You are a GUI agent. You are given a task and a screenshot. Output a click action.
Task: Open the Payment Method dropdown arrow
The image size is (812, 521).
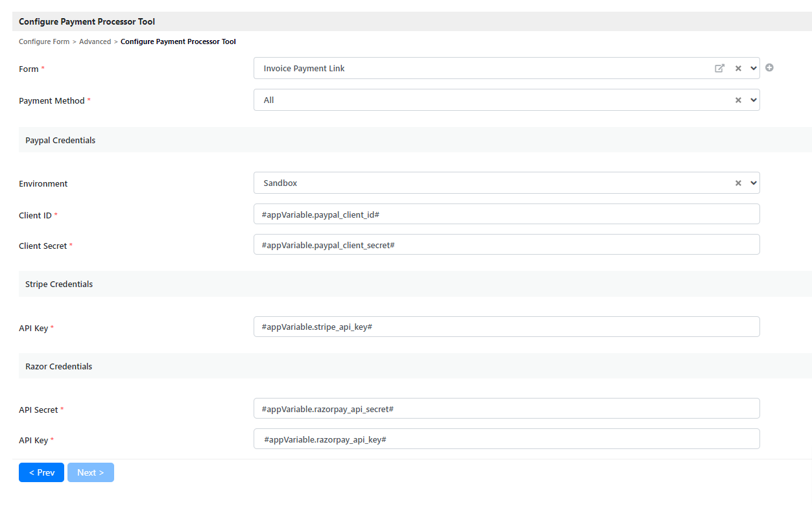click(754, 100)
